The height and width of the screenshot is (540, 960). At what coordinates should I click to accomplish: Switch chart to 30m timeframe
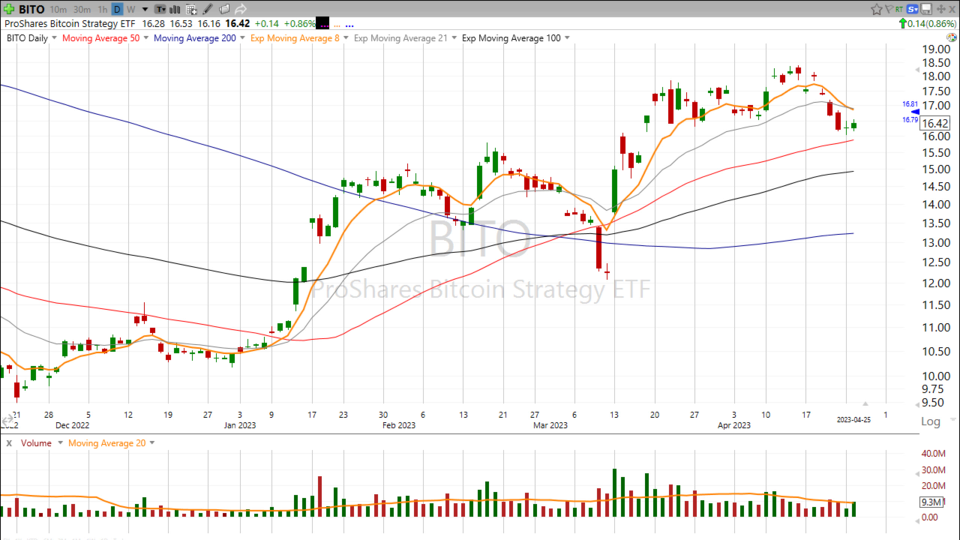(x=80, y=8)
